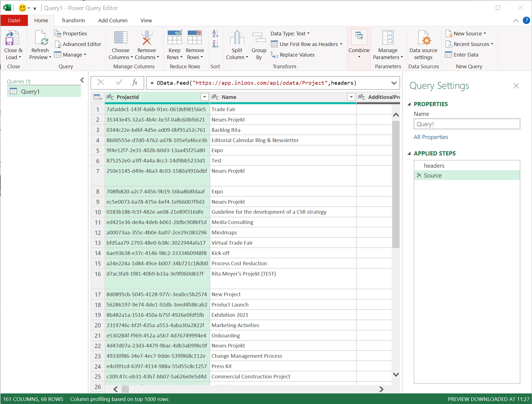Select the 'Trade Fair' cell in row 1
532x404 pixels.
point(283,109)
